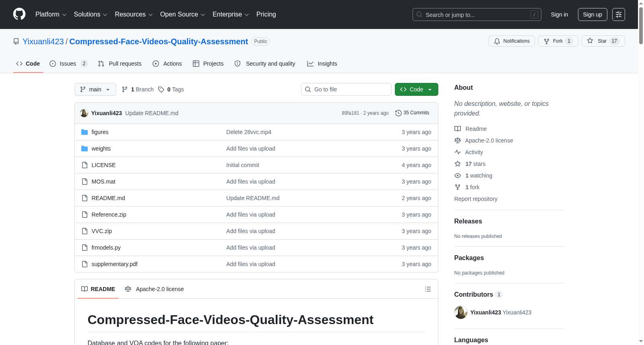Open the frmodels.py file

tap(106, 248)
